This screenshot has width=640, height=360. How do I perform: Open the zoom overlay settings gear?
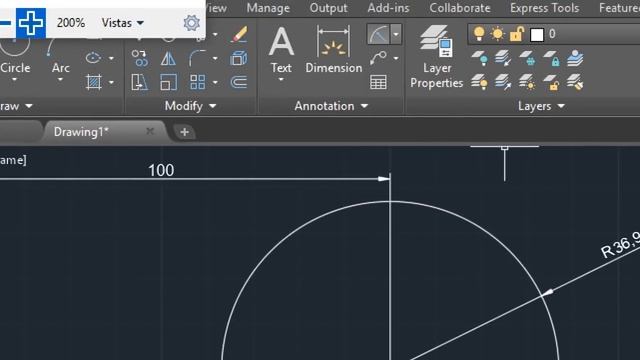coord(191,23)
